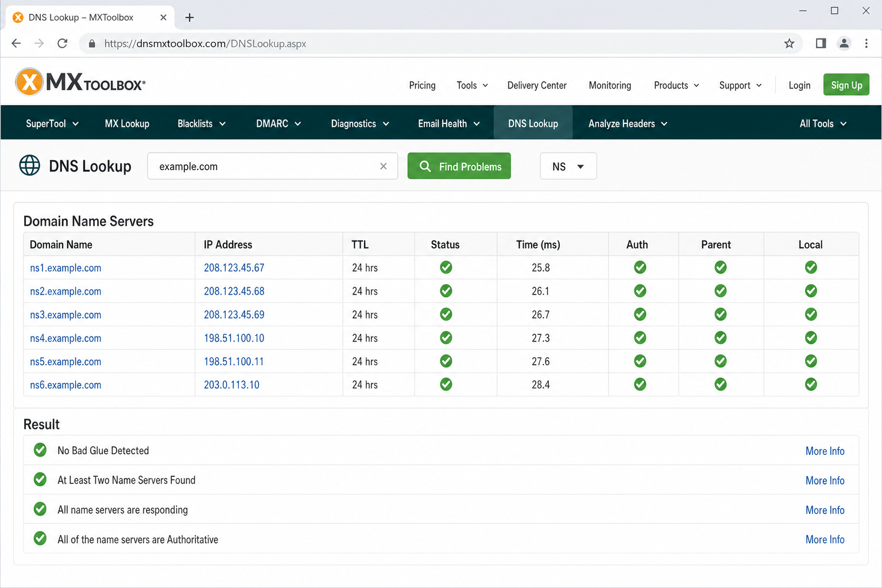This screenshot has width=882, height=588.
Task: Open the IP address 203.0.113.10 link
Action: click(x=231, y=385)
